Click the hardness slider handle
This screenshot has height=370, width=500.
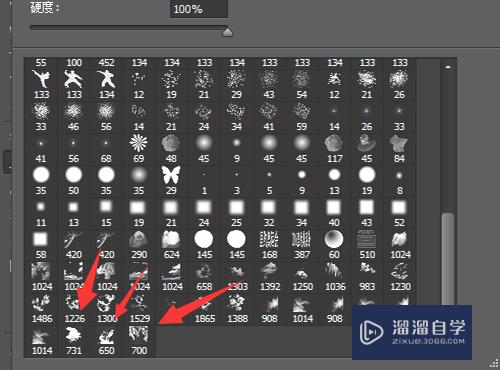[227, 32]
